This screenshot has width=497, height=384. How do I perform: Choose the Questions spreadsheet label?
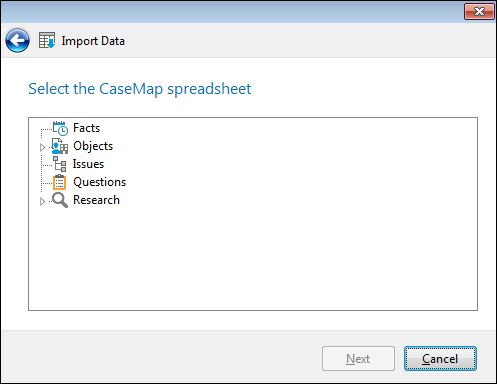click(99, 182)
